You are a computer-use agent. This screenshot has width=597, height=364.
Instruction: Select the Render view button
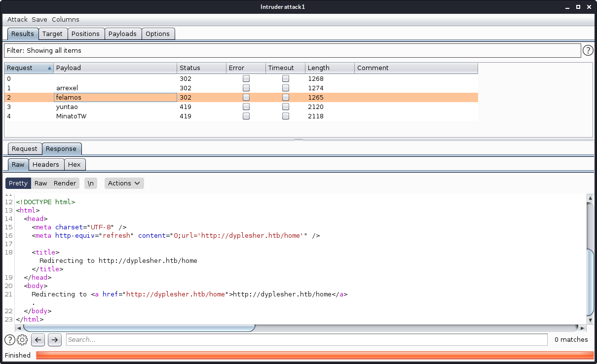click(x=65, y=183)
